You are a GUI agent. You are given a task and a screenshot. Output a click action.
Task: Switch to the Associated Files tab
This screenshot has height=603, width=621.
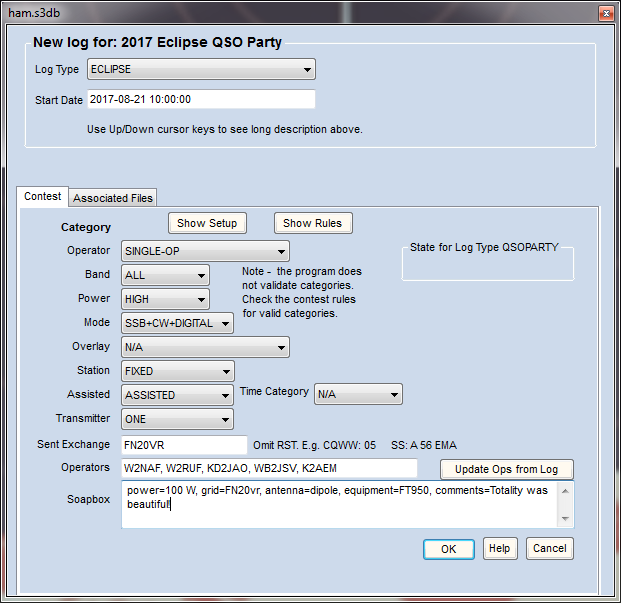(113, 198)
